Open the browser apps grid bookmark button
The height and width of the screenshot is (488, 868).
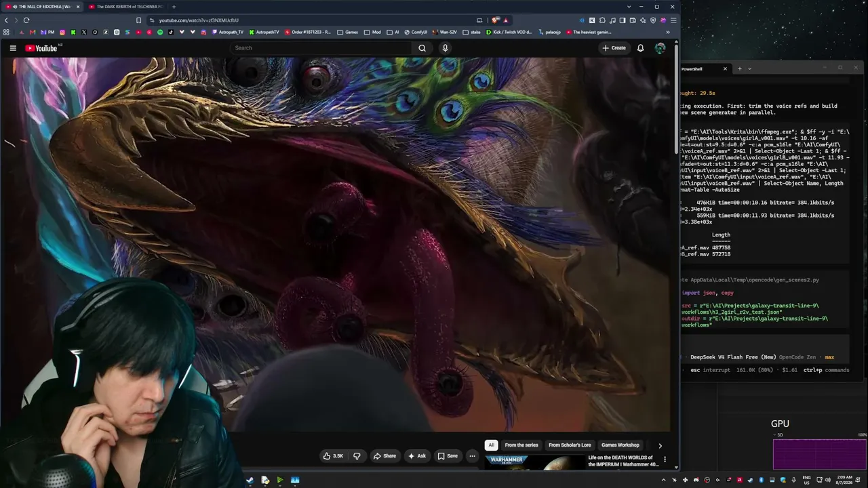point(6,32)
